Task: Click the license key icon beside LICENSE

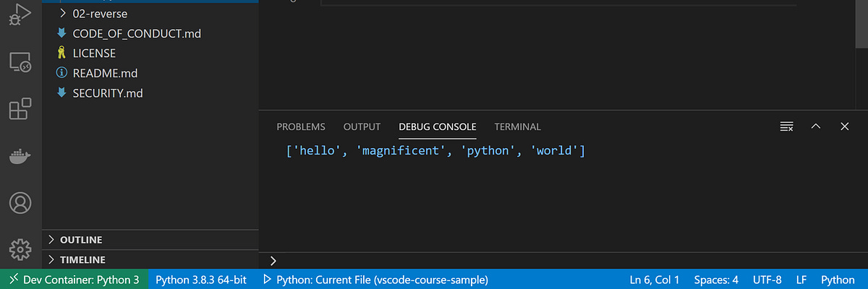Action: [61, 53]
